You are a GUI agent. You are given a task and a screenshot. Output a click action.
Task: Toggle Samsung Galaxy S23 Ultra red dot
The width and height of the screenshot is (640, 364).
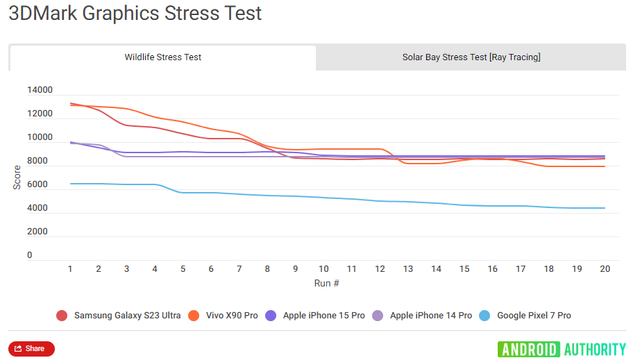point(62,315)
